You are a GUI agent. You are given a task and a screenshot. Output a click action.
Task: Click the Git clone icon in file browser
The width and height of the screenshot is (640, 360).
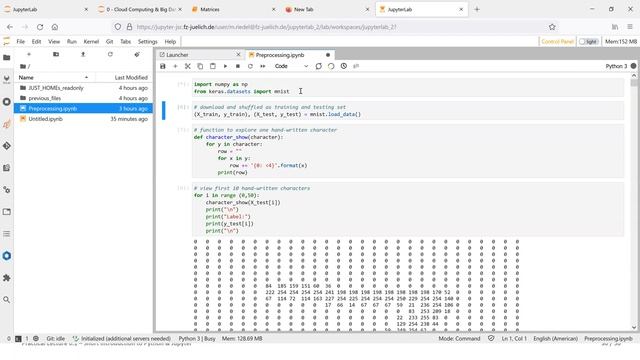click(137, 54)
